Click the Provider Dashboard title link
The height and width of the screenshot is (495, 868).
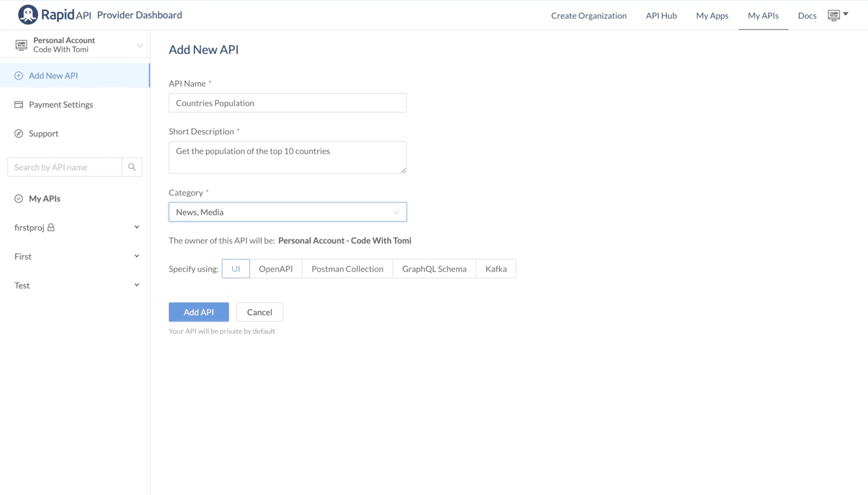(140, 15)
